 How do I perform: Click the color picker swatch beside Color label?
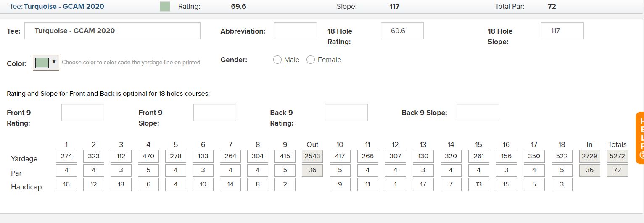click(42, 63)
